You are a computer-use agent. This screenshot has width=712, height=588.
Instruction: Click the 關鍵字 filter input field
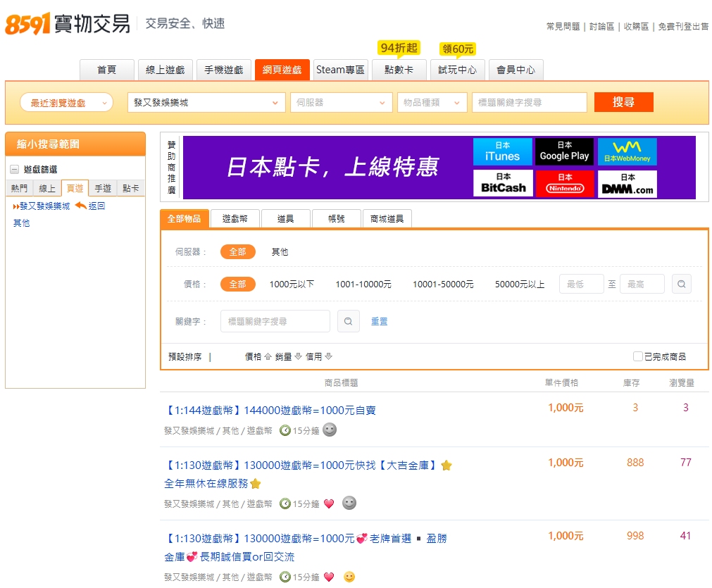tap(275, 321)
